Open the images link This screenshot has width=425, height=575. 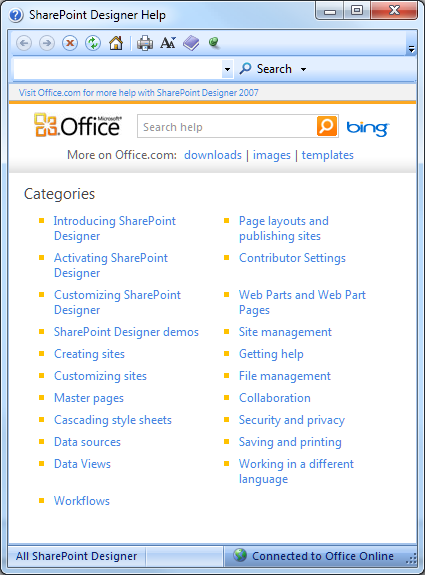coord(271,155)
